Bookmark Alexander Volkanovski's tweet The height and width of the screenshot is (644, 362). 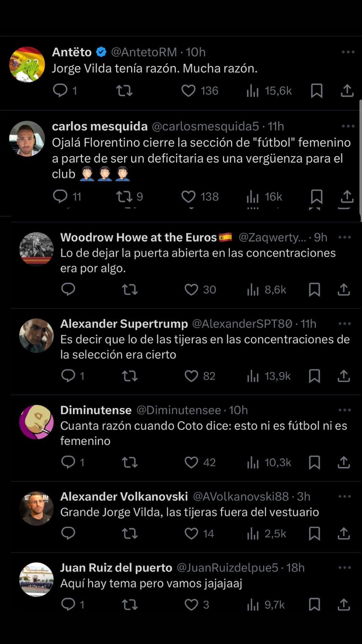(314, 533)
